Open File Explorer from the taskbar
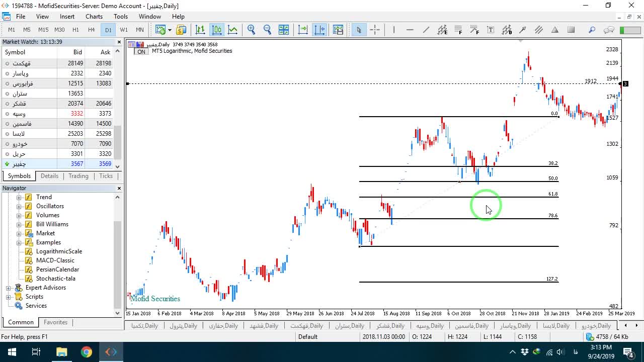644x362 pixels. [x=61, y=352]
